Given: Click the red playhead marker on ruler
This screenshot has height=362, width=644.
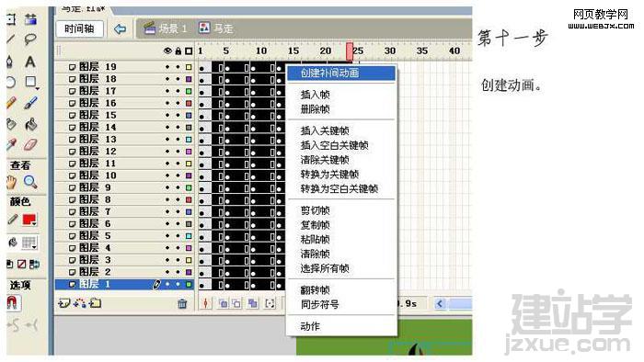Looking at the screenshot, I should (x=349, y=51).
